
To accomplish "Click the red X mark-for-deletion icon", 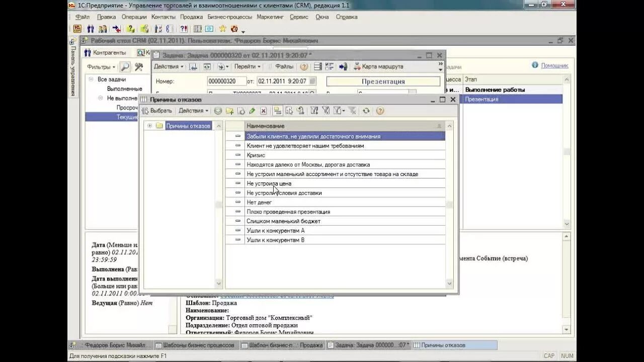I will point(263,111).
